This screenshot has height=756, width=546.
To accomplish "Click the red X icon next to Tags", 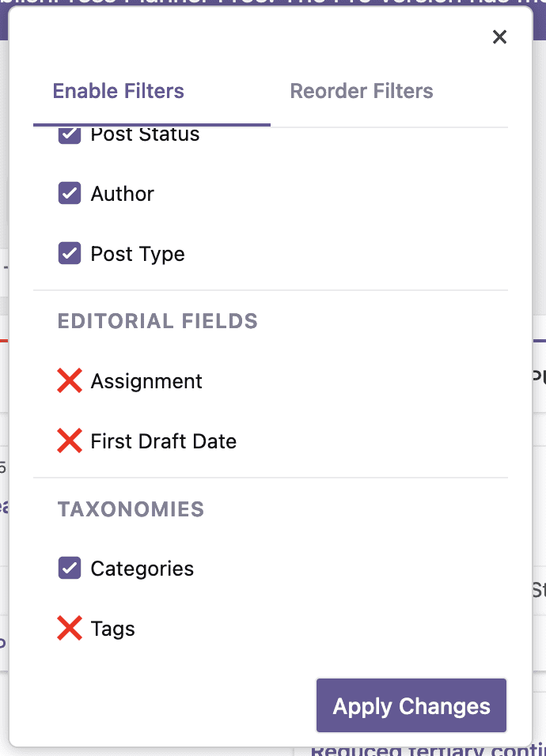I will (x=70, y=628).
